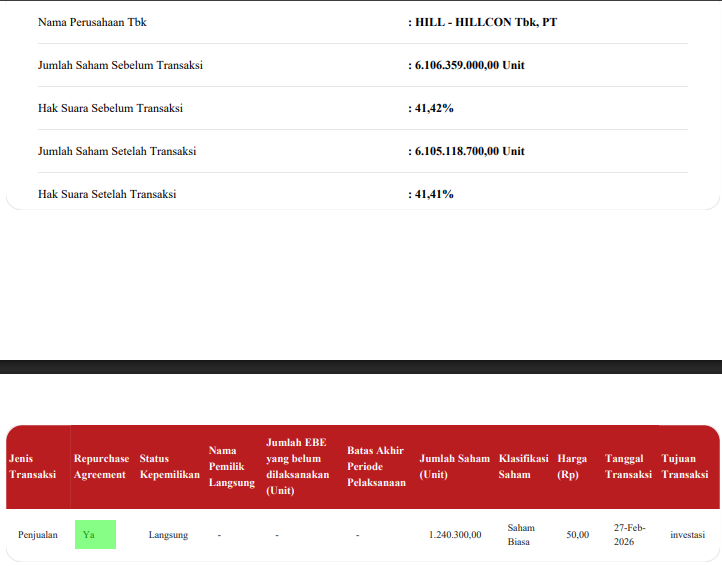Click the 'Klasifikasi Saham' column header
This screenshot has height=566, width=722.
(524, 467)
